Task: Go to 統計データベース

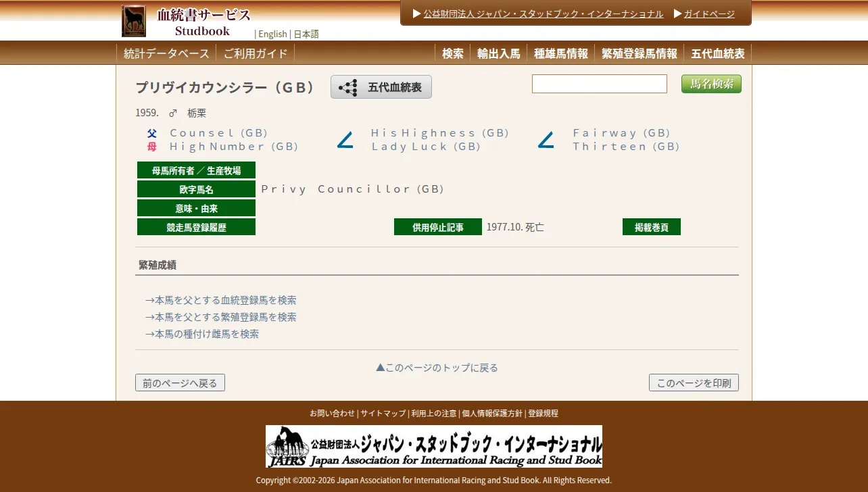Action: tap(166, 53)
